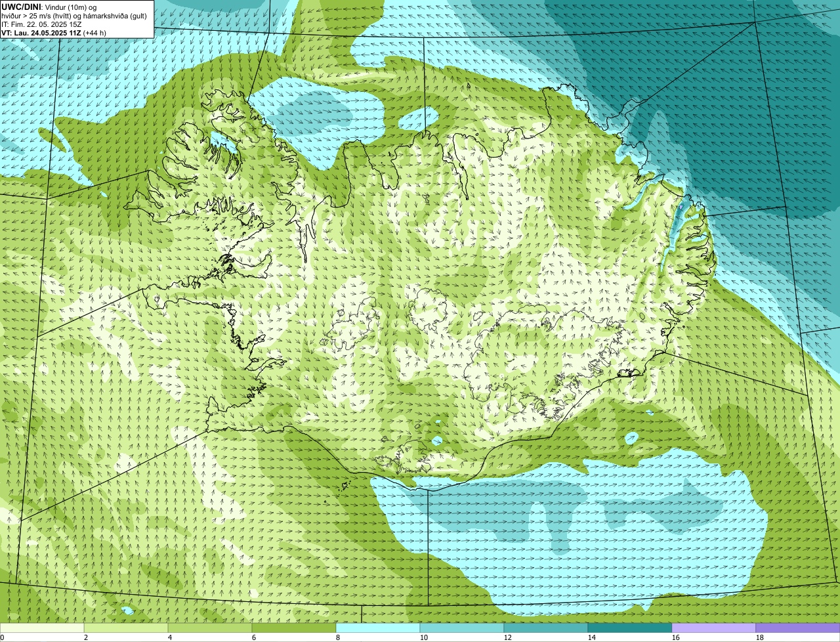The width and height of the screenshot is (840, 642).
Task: Click the legend scale label '16'
Action: [676, 637]
